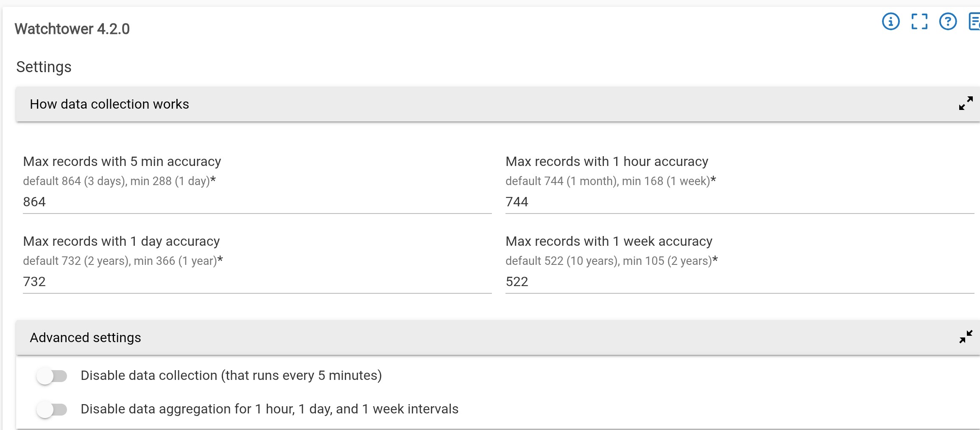
Task: Toggle Disable data collection switch
Action: (52, 376)
